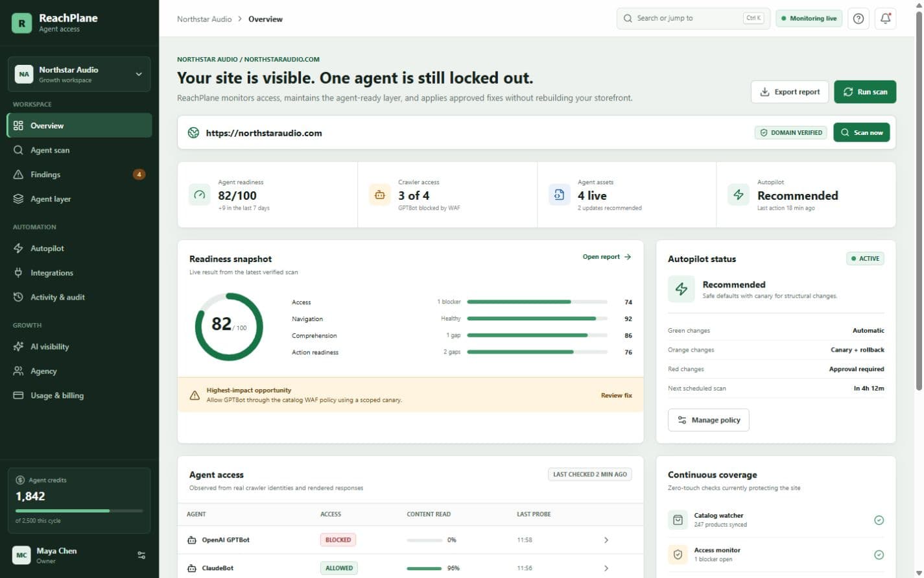Viewport: 924px width, 578px height.
Task: Click the warning triangle in opportunity banner
Action: [x=195, y=395]
